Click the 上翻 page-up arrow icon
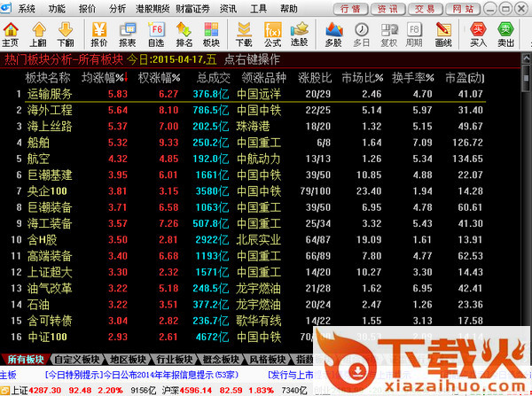The image size is (532, 396). [x=38, y=35]
